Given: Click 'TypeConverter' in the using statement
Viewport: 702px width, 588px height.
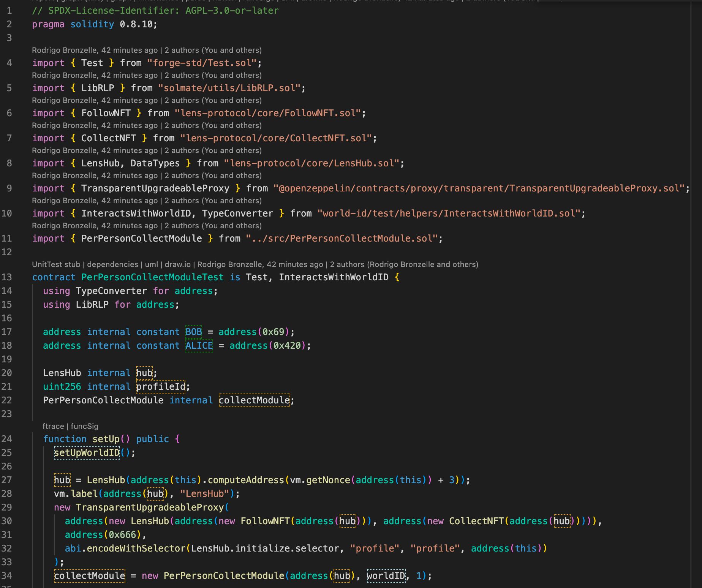Looking at the screenshot, I should [x=111, y=291].
